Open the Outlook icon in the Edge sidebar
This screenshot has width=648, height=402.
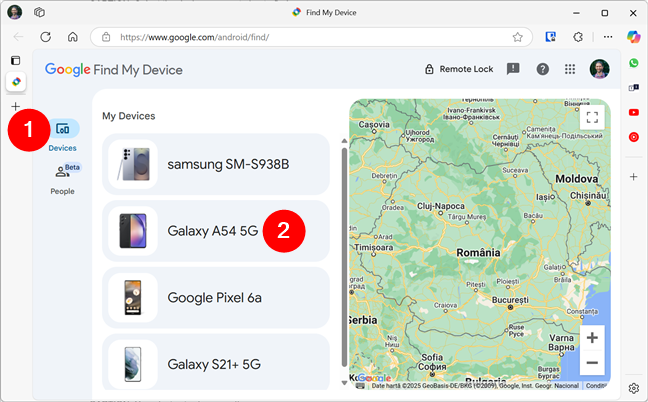634,88
